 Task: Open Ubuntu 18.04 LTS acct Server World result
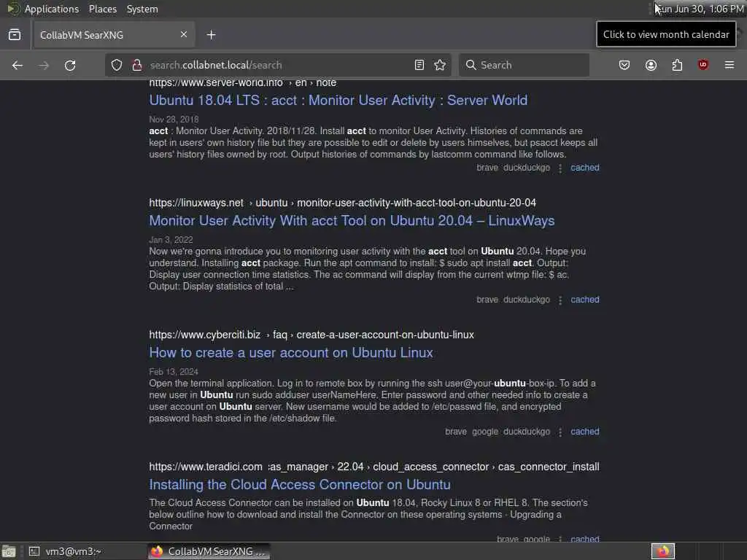(x=338, y=101)
